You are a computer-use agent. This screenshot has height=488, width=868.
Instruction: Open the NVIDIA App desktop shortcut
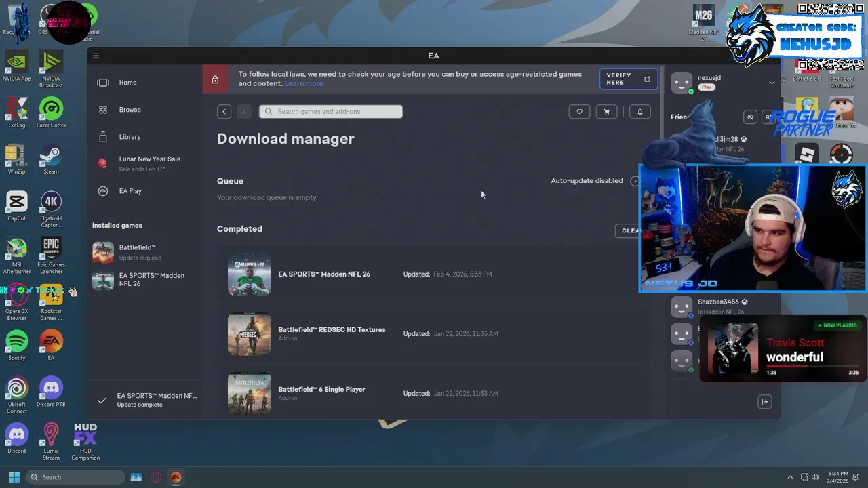tap(17, 67)
